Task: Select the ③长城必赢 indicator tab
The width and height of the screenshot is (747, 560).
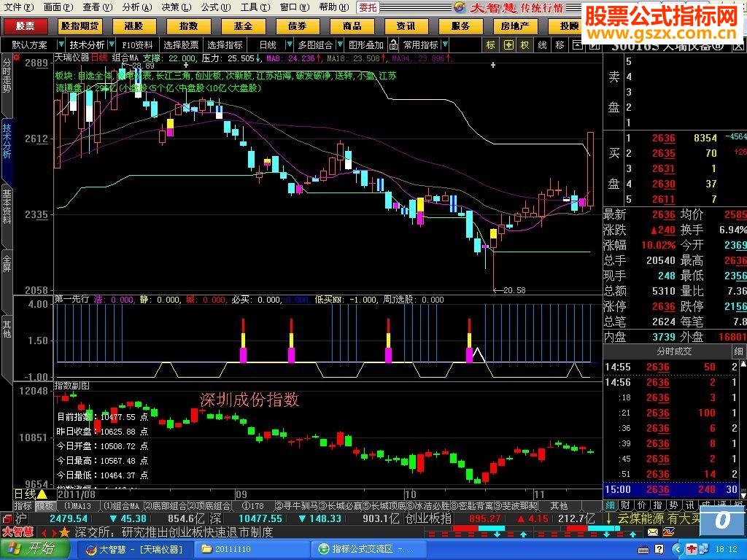Action: (341, 506)
